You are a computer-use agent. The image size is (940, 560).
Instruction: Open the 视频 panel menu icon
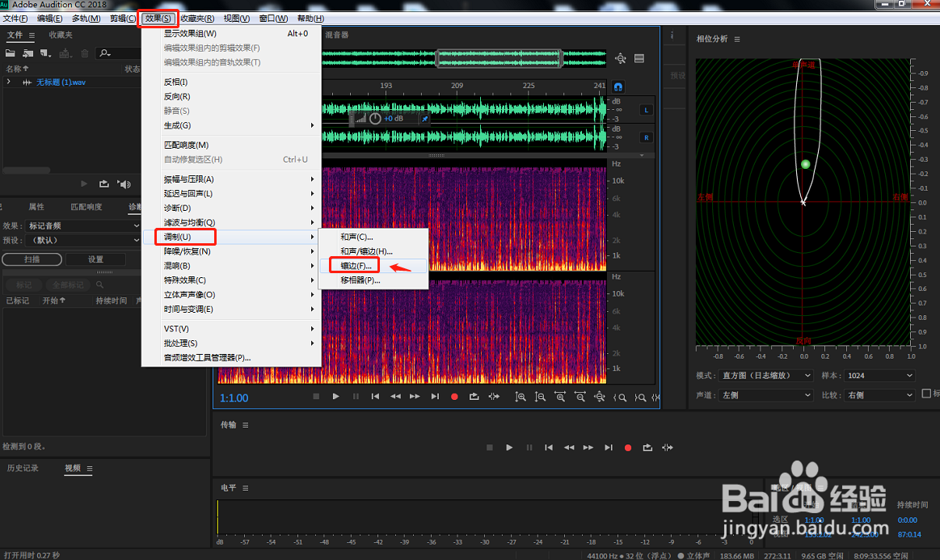(90, 468)
